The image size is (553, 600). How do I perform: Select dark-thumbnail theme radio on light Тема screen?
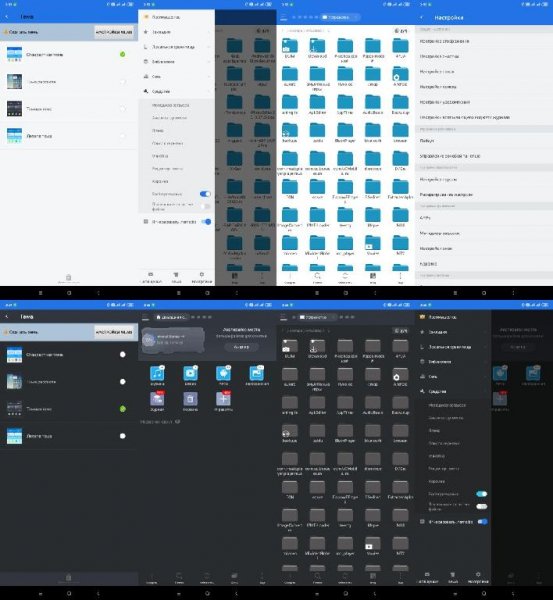click(122, 109)
